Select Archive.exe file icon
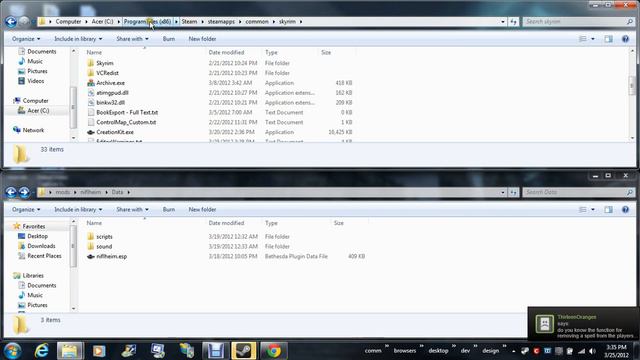The image size is (640, 360). [91, 83]
